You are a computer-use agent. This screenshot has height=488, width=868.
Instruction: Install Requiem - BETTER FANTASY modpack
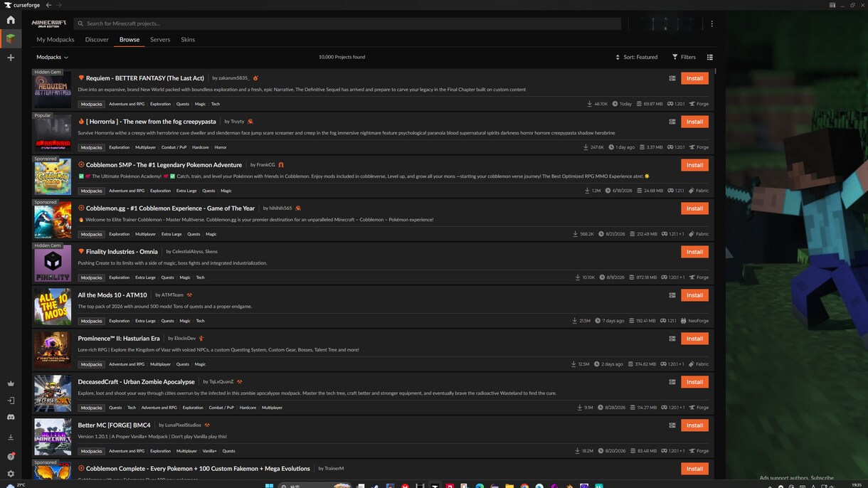pos(694,78)
